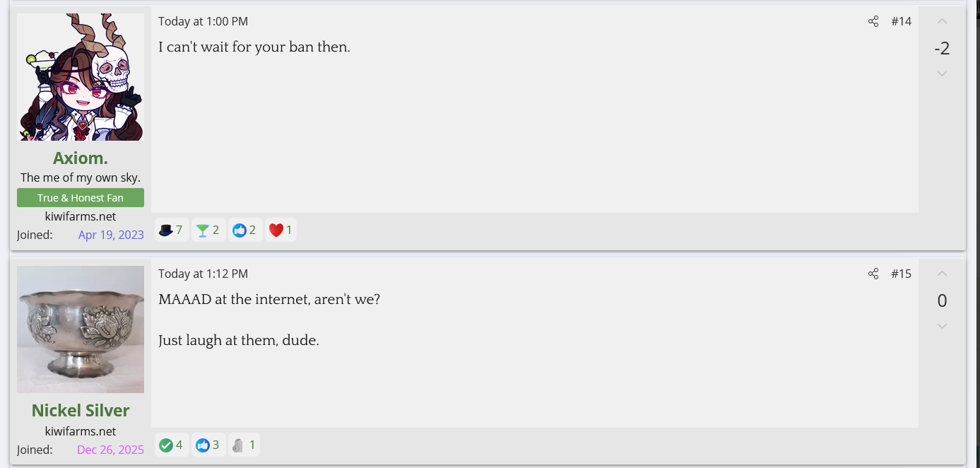The width and height of the screenshot is (980, 468).
Task: Open the Axiom. user profile link
Action: click(81, 158)
